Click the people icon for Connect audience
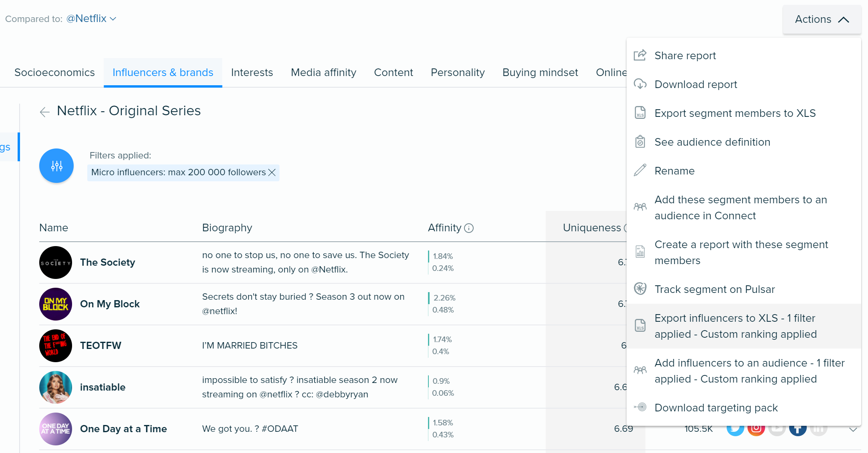868x453 pixels. click(x=640, y=207)
